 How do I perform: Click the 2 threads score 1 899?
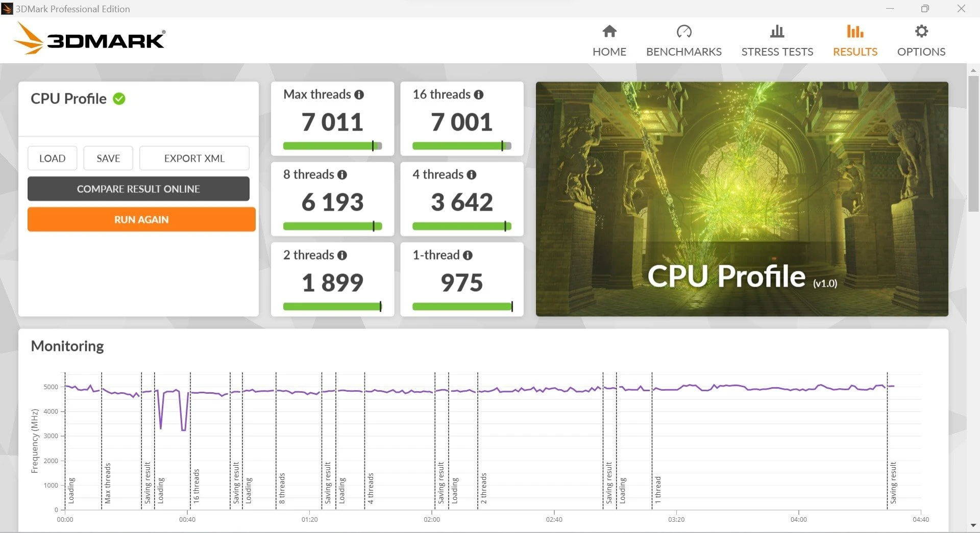(x=332, y=283)
